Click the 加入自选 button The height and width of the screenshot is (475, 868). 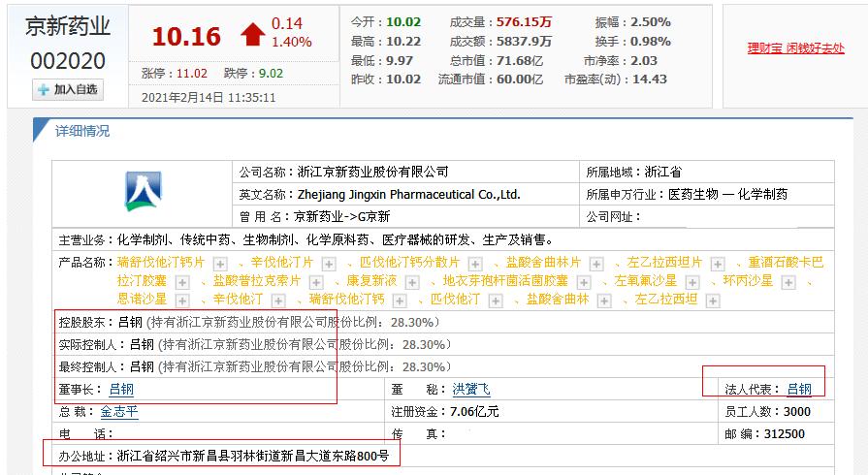pos(68,90)
